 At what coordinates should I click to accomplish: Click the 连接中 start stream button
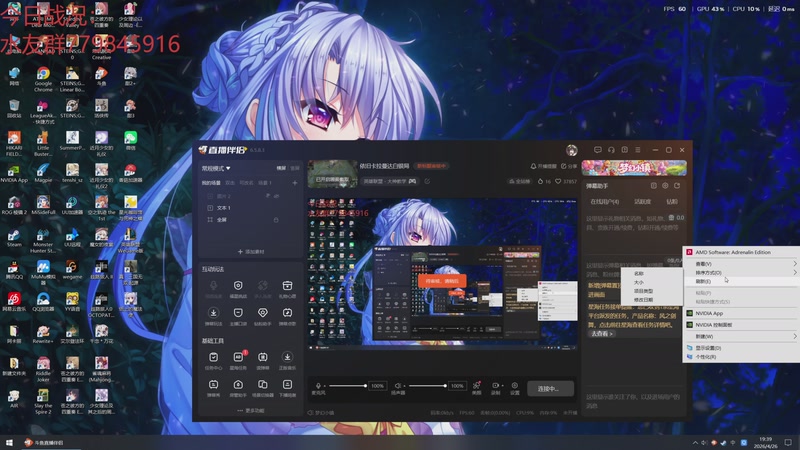(551, 389)
